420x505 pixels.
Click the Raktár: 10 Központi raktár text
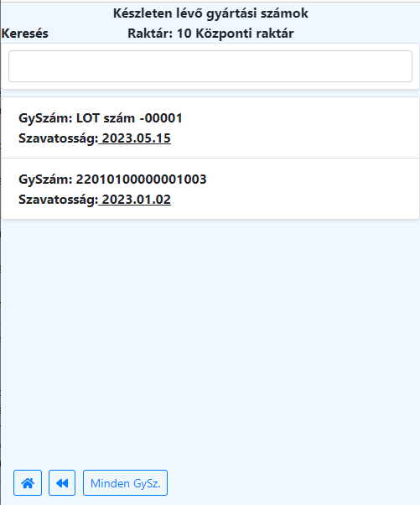tap(210, 34)
